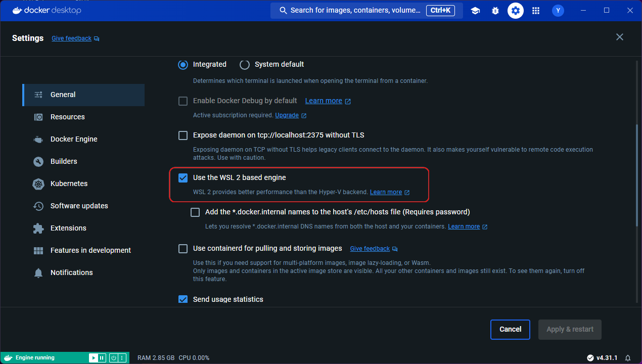Click the RAM 2.85 GB indicator
Viewport: 642px width, 364px height.
[x=156, y=358]
